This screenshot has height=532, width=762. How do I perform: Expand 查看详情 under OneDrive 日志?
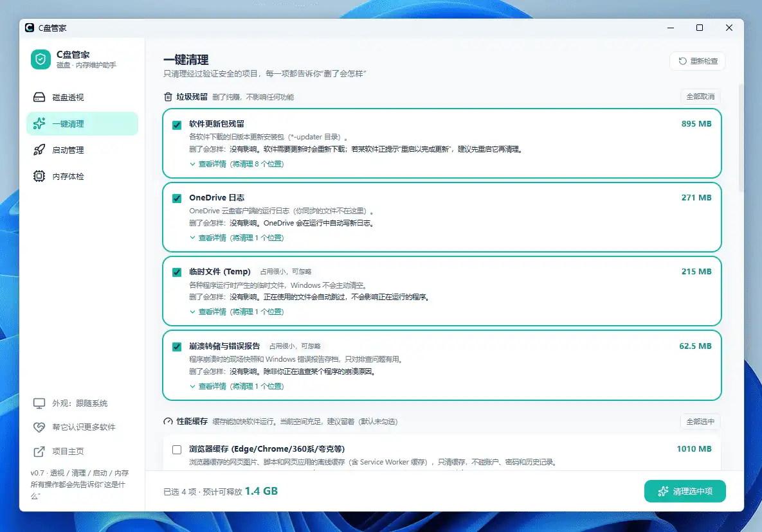237,238
